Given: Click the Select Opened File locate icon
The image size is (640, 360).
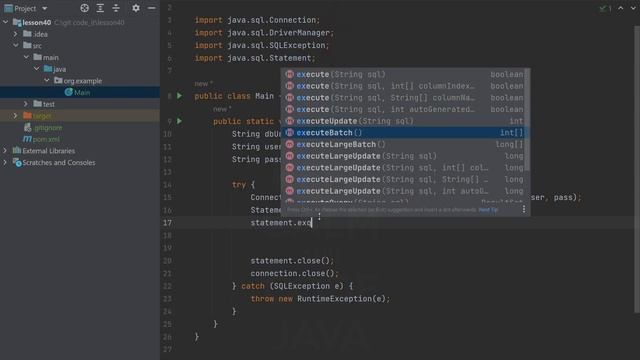Looking at the screenshot, I should [84, 8].
